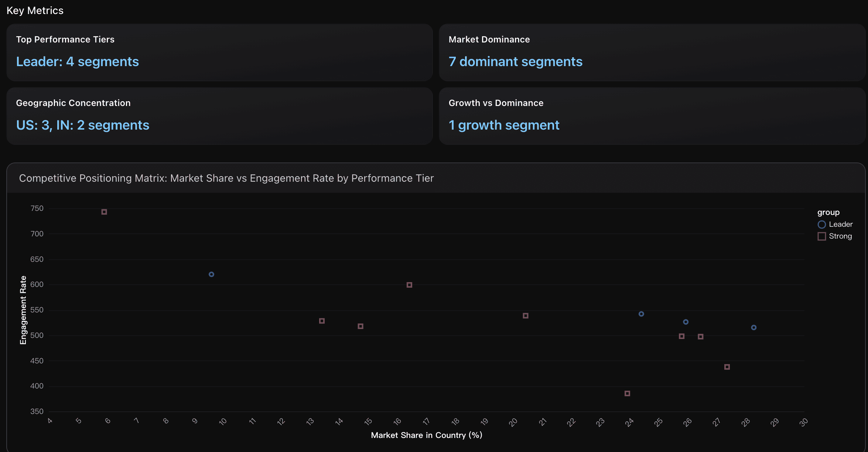Click the Strong point near 440 engagement rate
This screenshot has height=452, width=868.
point(727,367)
